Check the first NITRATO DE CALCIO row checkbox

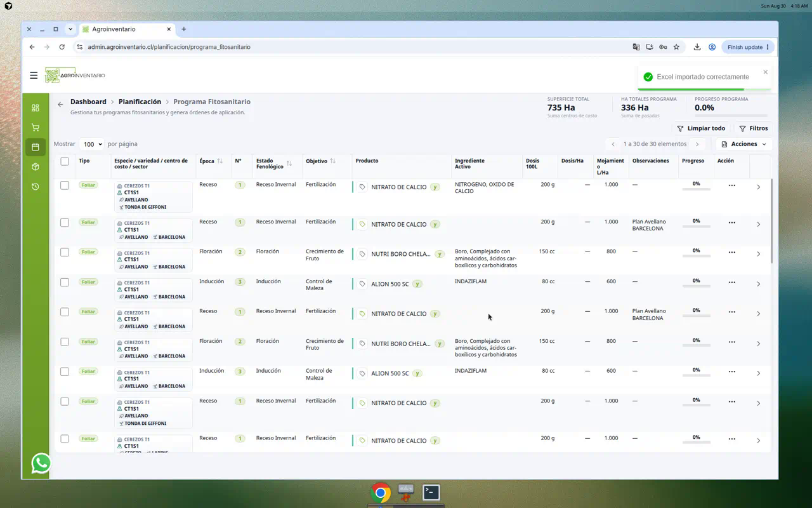point(65,185)
